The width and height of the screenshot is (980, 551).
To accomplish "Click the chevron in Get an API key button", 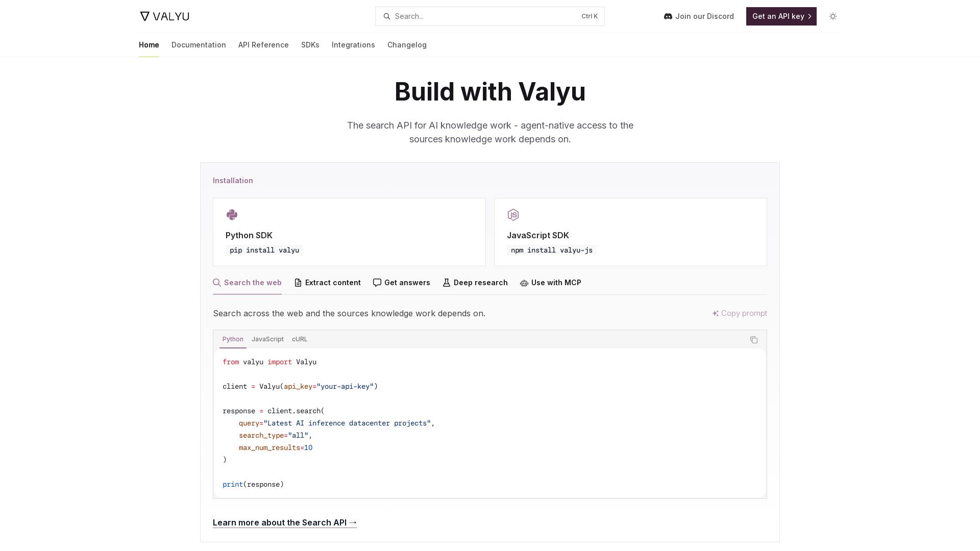I will point(810,16).
